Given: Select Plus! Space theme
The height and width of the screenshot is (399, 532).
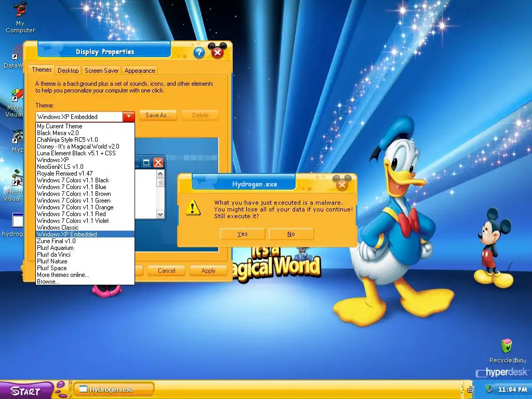Looking at the screenshot, I should coord(85,268).
